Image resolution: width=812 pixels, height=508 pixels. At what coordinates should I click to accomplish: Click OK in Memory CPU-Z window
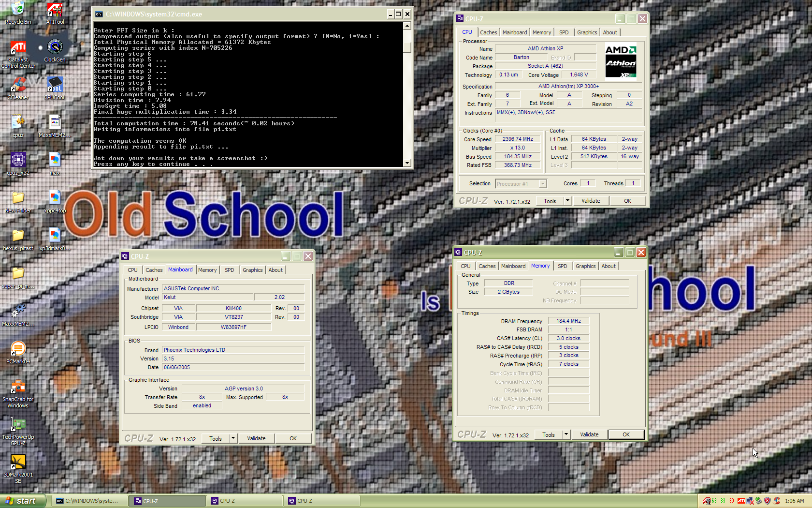(626, 434)
